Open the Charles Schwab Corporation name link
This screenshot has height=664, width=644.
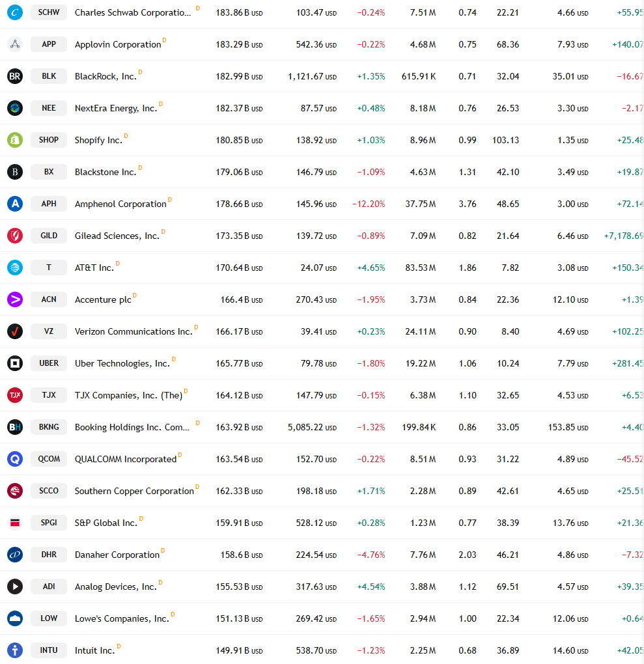(133, 13)
